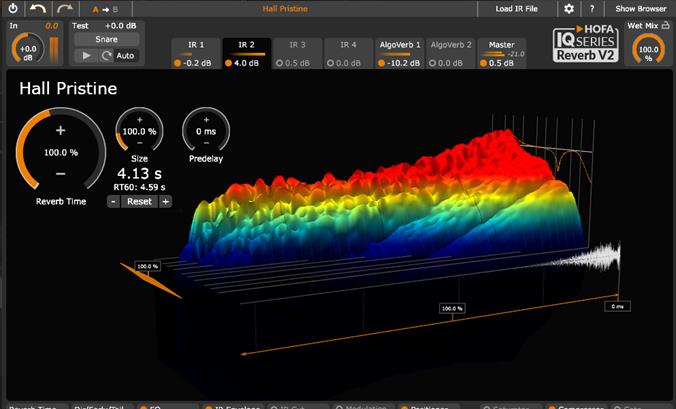This screenshot has height=409, width=676.
Task: Click the redo arrow icon
Action: click(65, 8)
